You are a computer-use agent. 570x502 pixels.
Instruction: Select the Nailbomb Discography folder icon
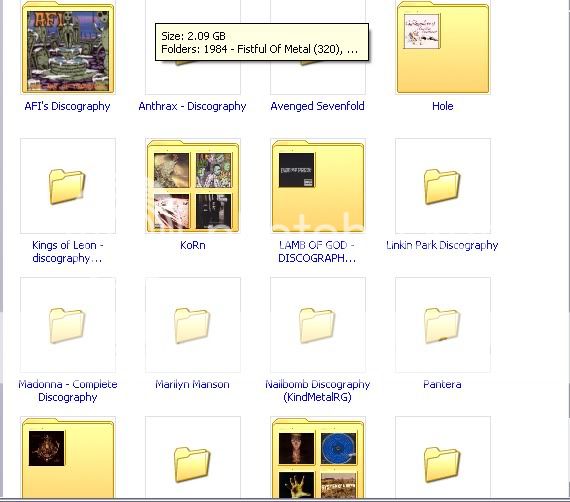click(x=318, y=325)
